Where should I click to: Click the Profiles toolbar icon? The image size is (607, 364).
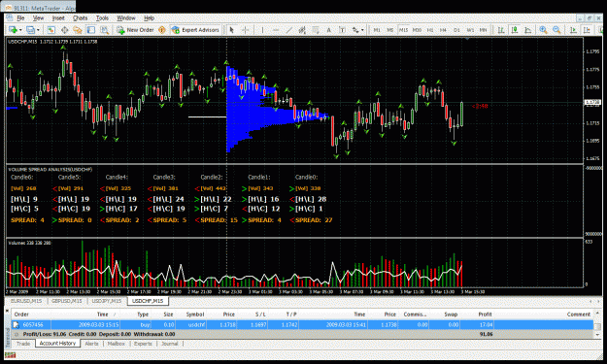[x=30, y=30]
